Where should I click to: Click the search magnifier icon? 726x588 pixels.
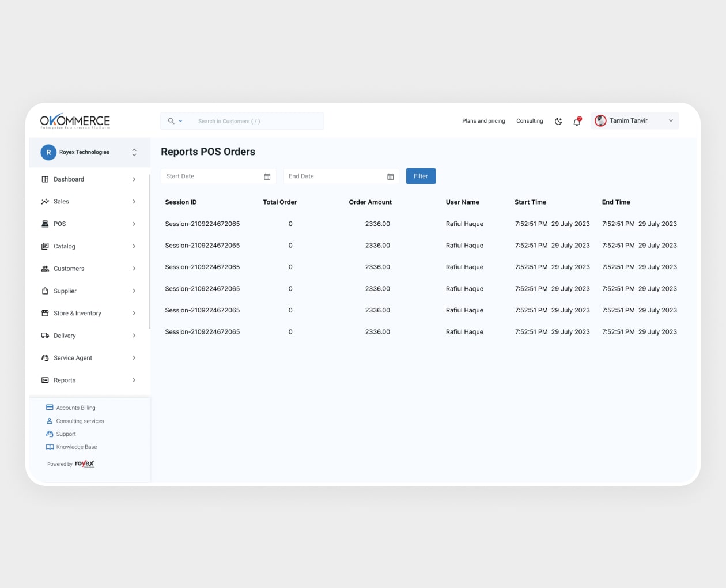(x=171, y=121)
